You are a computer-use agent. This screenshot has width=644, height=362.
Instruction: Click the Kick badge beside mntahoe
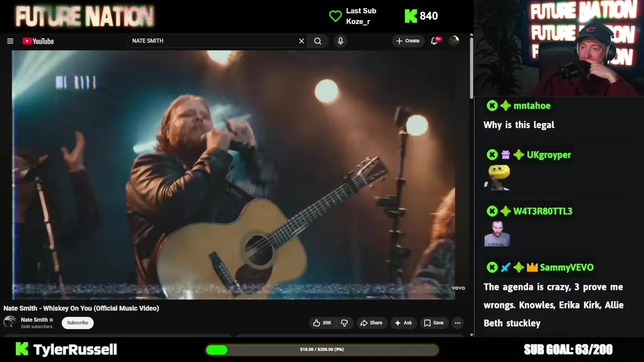coord(492,106)
